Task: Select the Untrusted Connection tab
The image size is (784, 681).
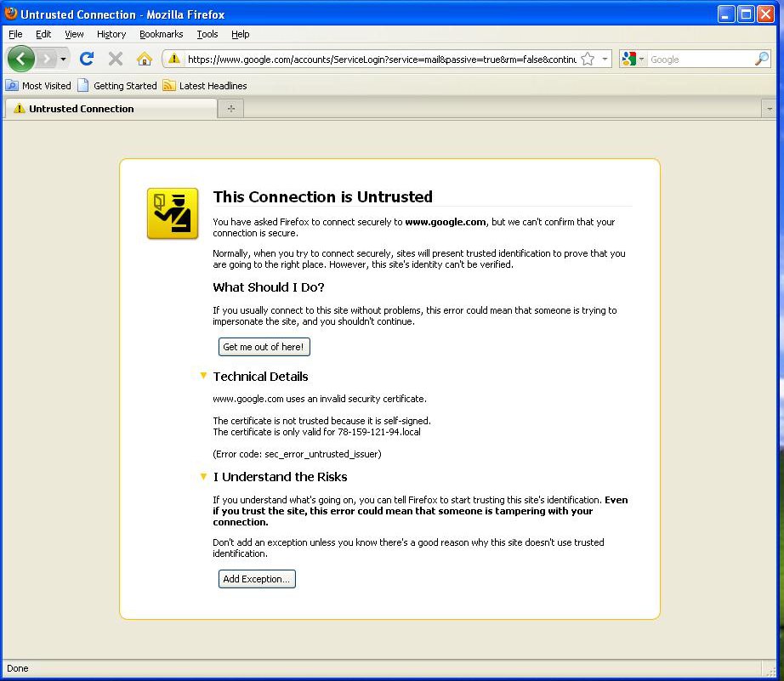Action: pos(111,109)
